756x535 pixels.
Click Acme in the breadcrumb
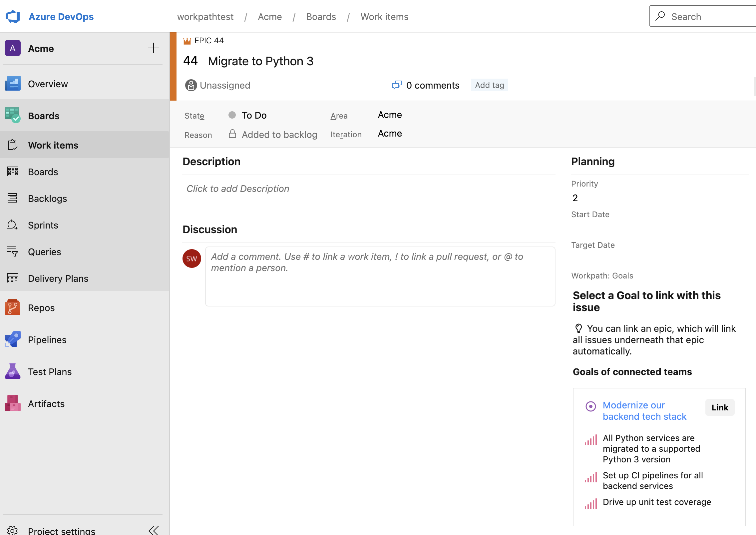[270, 17]
